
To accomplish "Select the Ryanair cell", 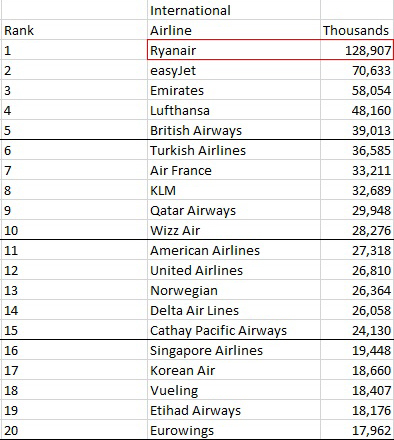I will pos(234,50).
